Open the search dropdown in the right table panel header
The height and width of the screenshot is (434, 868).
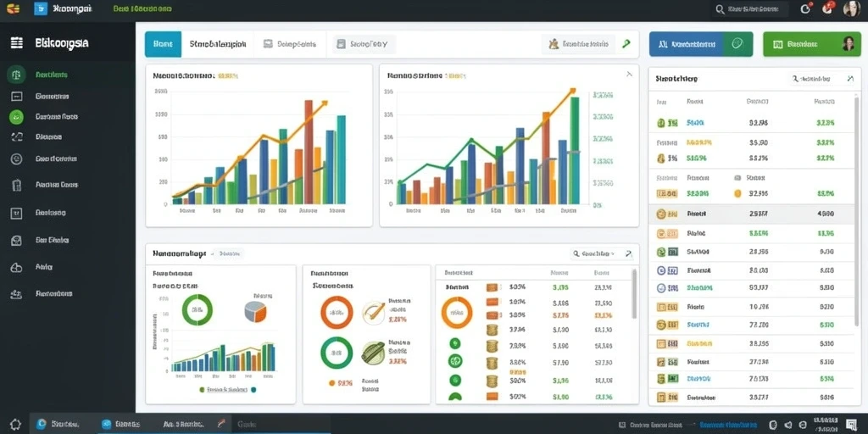click(x=822, y=79)
